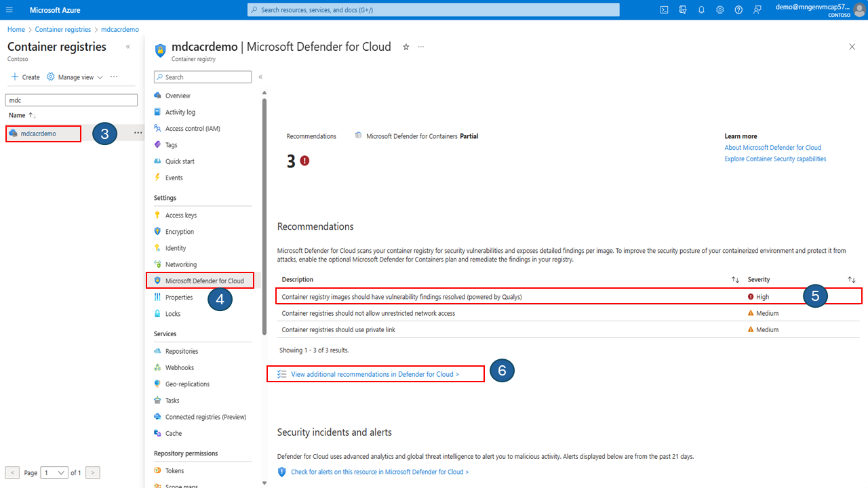The height and width of the screenshot is (488, 868).
Task: Open the help question mark icon
Action: (x=738, y=9)
